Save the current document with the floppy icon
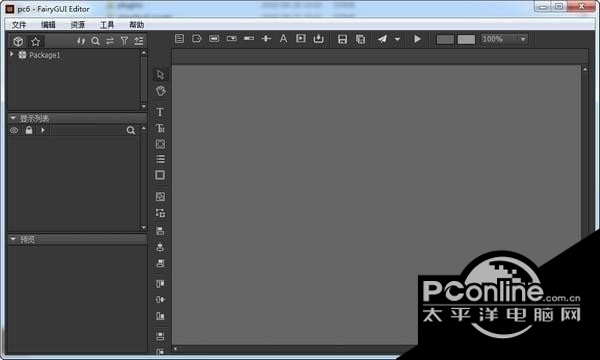Screen dimensions: 600x360 [x=342, y=39]
